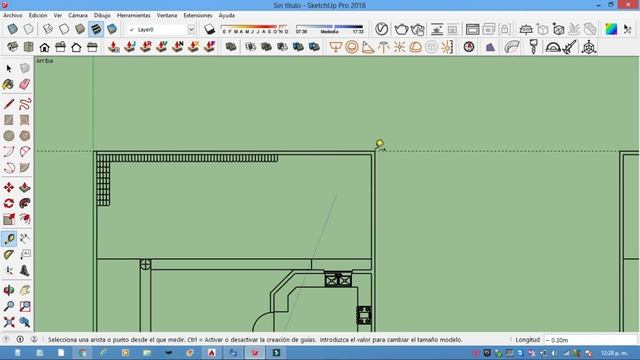640x360 pixels.
Task: Select the arrow Select tool
Action: pyautogui.click(x=9, y=69)
